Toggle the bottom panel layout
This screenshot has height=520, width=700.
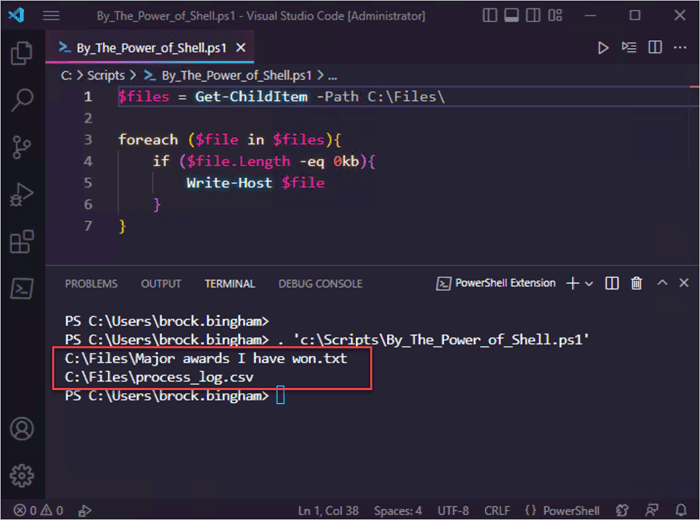point(512,16)
